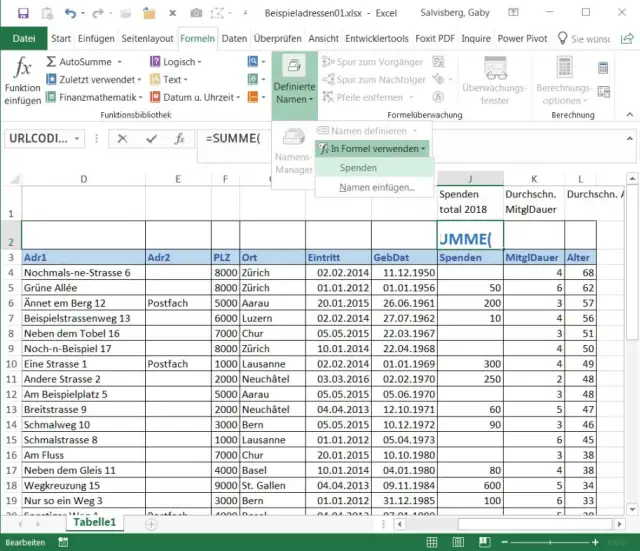640x551 pixels.
Task: Click the Undo arrow icon
Action: click(69, 13)
